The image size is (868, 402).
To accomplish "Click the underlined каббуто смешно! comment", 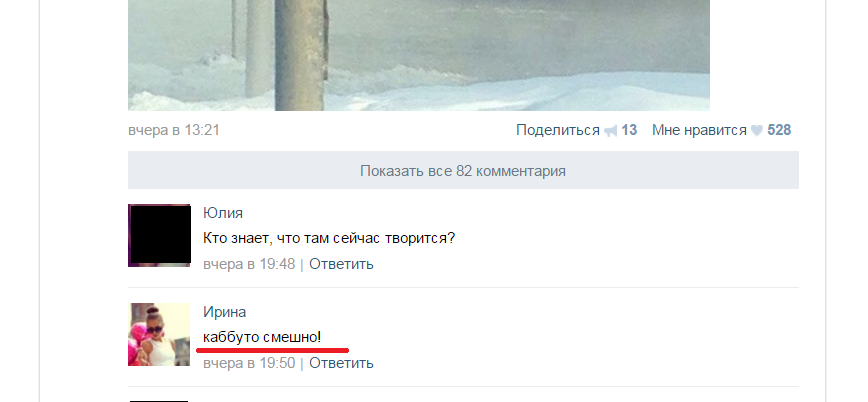I will pos(262,337).
